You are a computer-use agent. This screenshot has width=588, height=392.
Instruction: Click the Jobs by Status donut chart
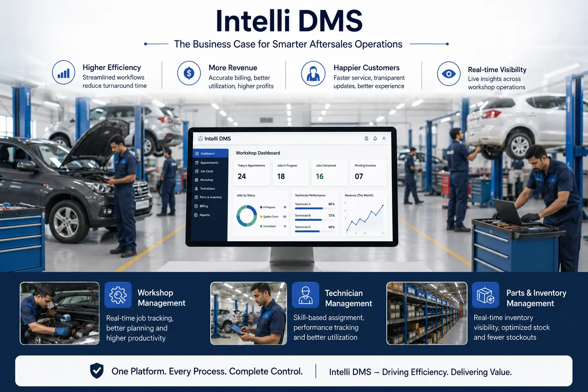247,216
